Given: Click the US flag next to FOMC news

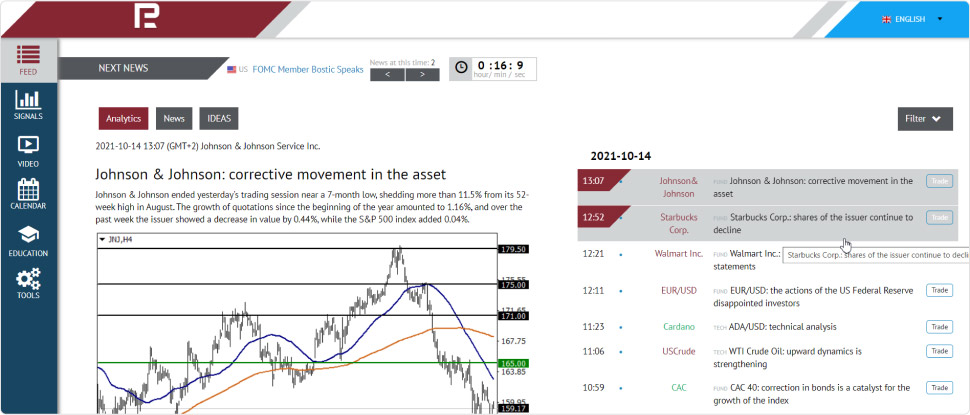Looking at the screenshot, I should tap(232, 69).
